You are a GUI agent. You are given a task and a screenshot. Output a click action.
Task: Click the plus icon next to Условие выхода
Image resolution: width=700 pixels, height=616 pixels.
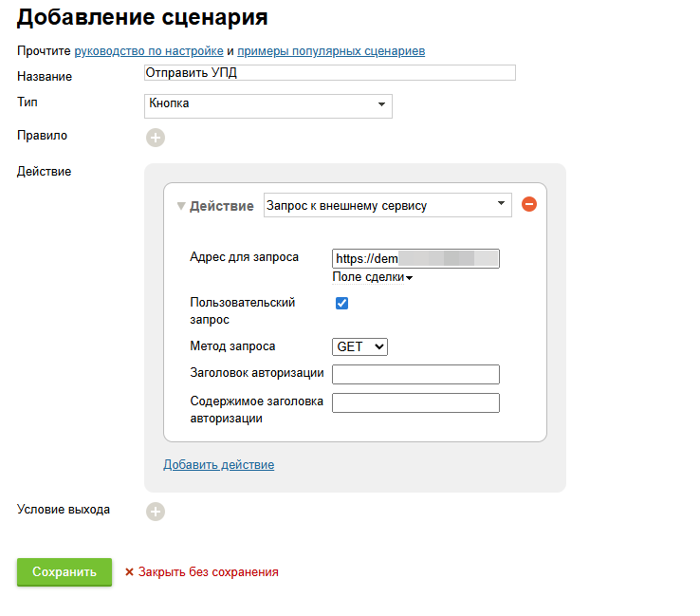[x=156, y=512]
